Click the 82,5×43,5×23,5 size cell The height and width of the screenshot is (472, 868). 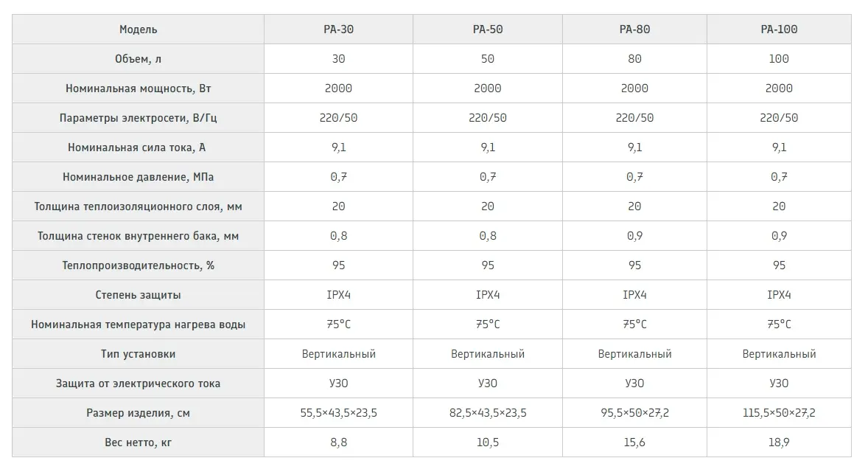(487, 413)
